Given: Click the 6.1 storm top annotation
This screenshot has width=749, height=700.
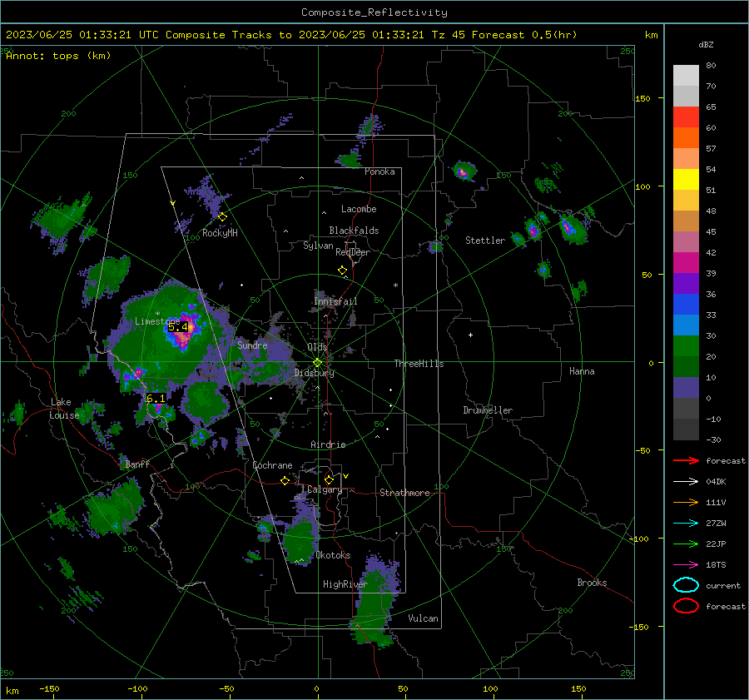Looking at the screenshot, I should coord(156,398).
